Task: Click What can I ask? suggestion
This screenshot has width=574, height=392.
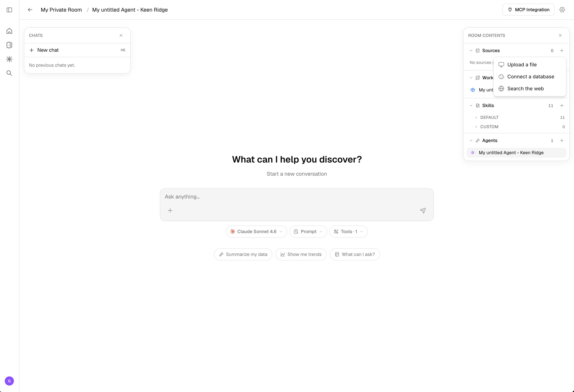Action: (355, 254)
